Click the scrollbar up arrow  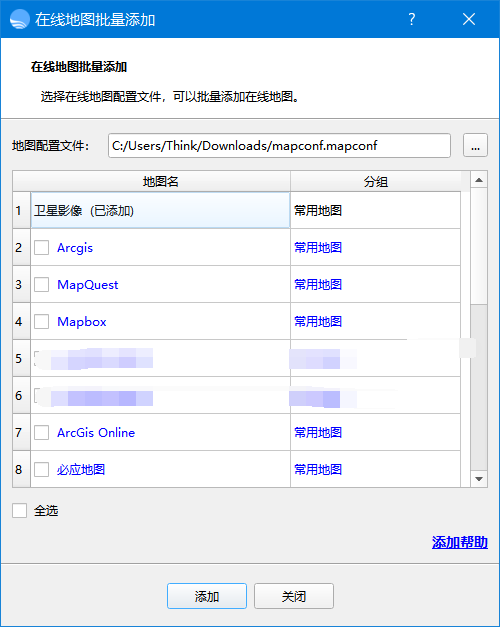coord(479,180)
